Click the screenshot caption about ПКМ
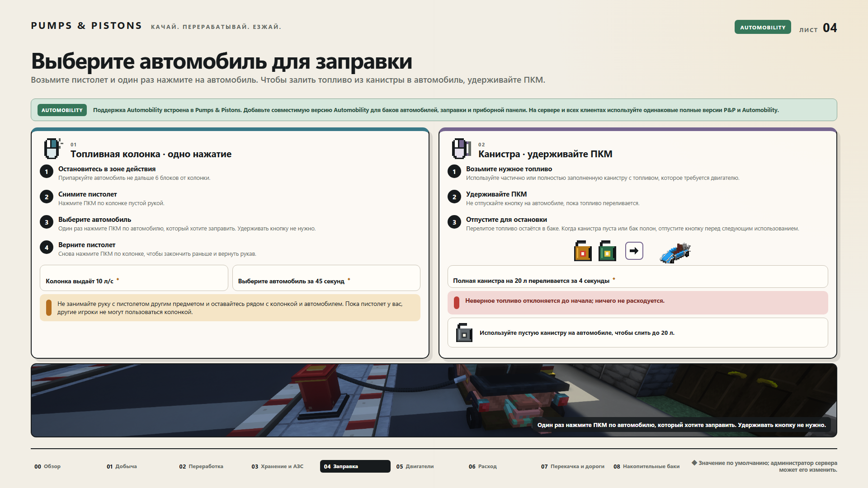Image resolution: width=868 pixels, height=488 pixels. (x=681, y=425)
